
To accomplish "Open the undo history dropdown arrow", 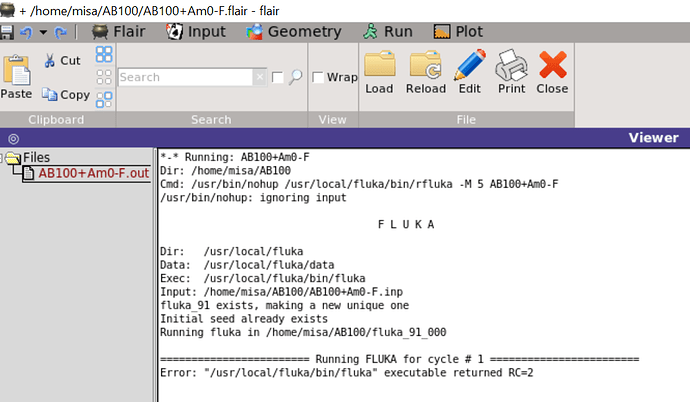I will click(x=43, y=32).
